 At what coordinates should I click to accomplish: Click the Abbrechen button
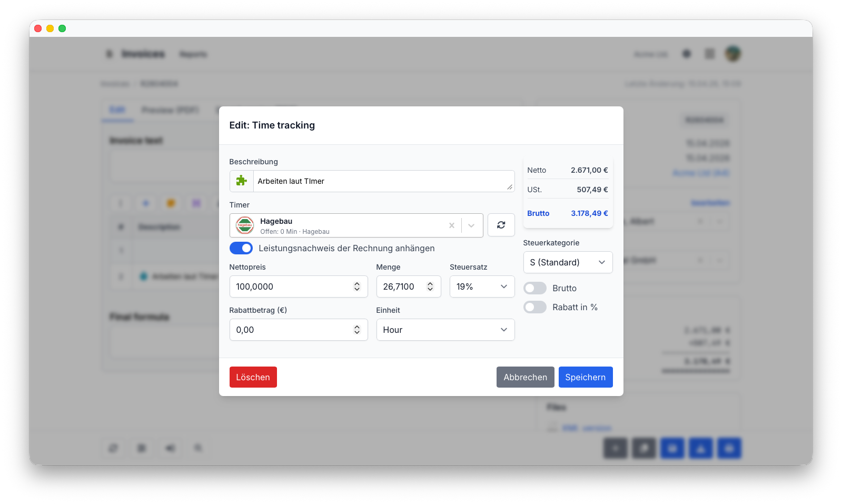click(x=526, y=377)
